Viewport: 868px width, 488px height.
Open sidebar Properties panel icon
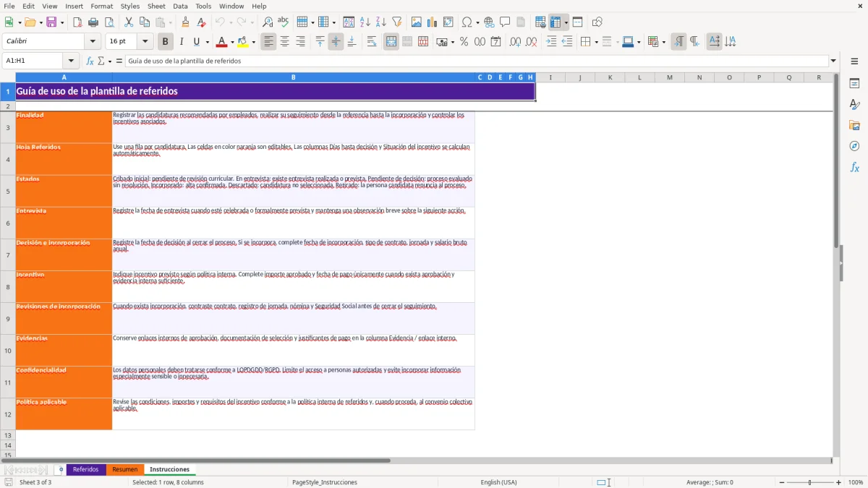coord(854,84)
